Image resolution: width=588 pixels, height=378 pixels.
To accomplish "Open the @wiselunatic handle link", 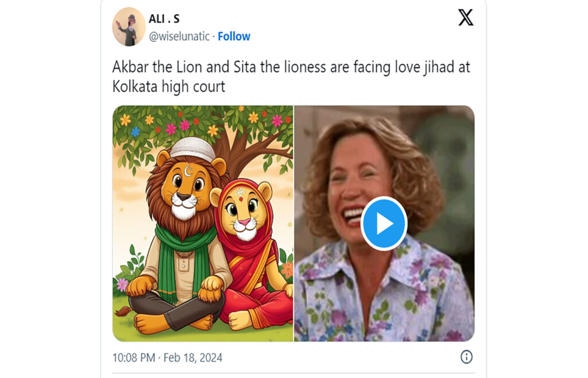I will pyautogui.click(x=180, y=36).
